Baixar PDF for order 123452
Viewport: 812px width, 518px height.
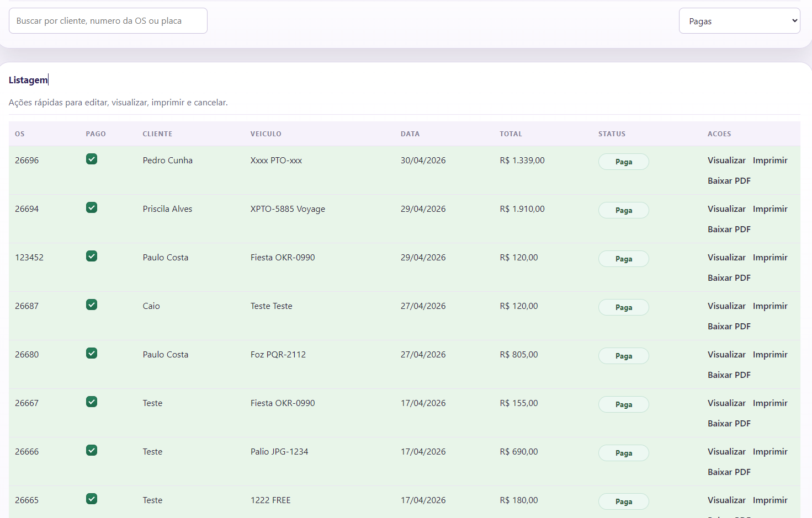click(729, 278)
